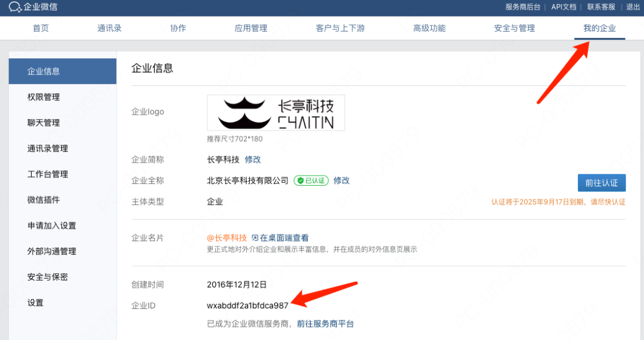
Task: Open the 首页 tab
Action: [x=41, y=29]
